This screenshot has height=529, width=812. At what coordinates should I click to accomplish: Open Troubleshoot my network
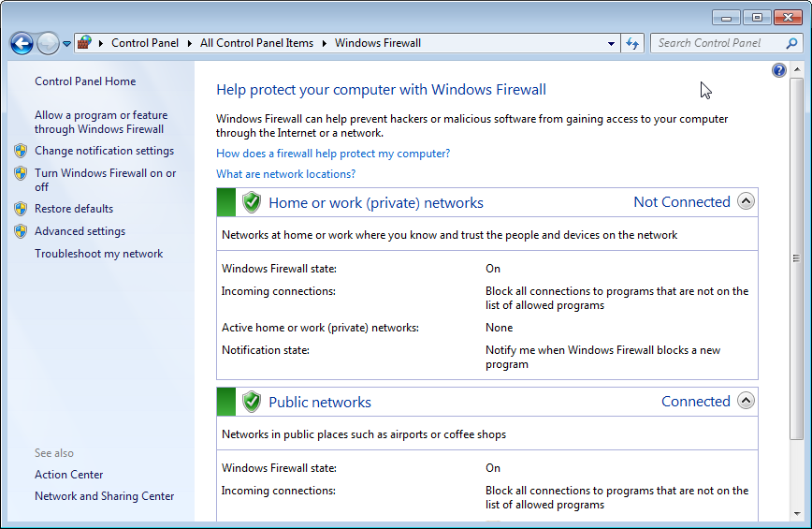pyautogui.click(x=98, y=254)
